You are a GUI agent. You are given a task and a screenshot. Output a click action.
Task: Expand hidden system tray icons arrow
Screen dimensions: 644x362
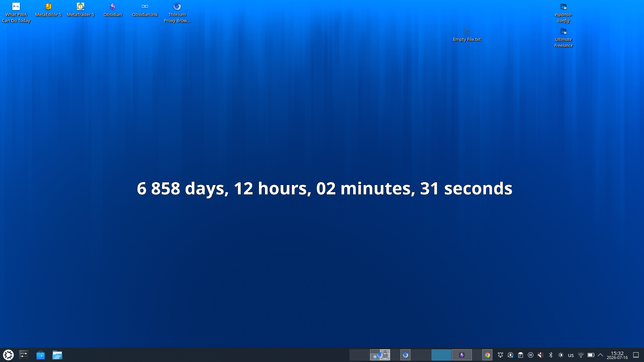[x=600, y=355]
